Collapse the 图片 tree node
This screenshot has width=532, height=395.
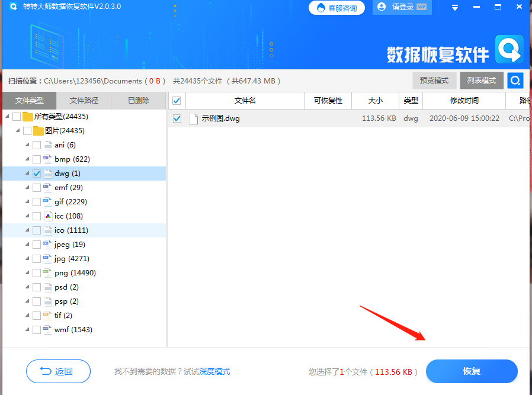(18, 131)
